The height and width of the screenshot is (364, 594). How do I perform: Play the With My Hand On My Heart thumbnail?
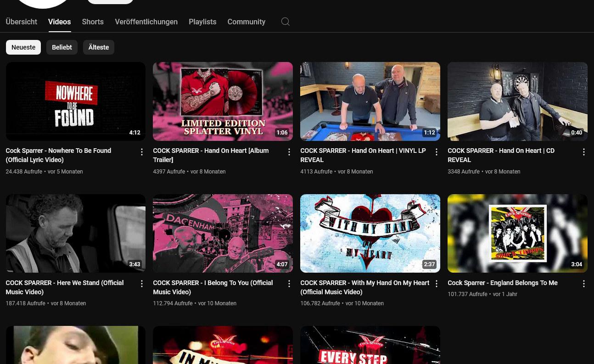pos(370,234)
